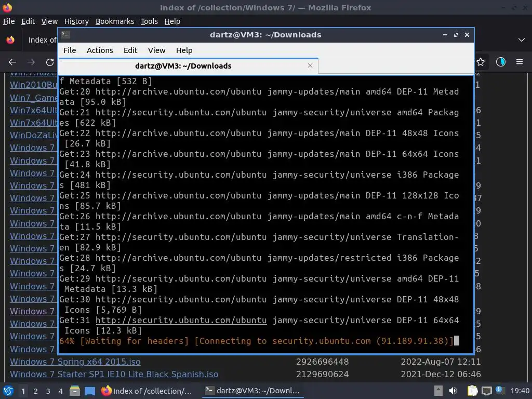Open the Lubuntu start menu bird icon

point(8,391)
